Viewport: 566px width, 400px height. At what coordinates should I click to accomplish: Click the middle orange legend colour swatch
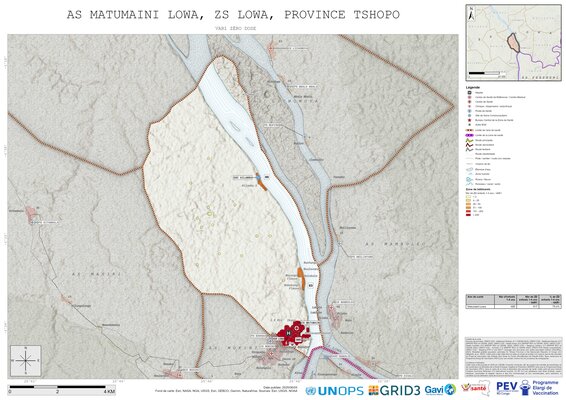tap(468, 204)
